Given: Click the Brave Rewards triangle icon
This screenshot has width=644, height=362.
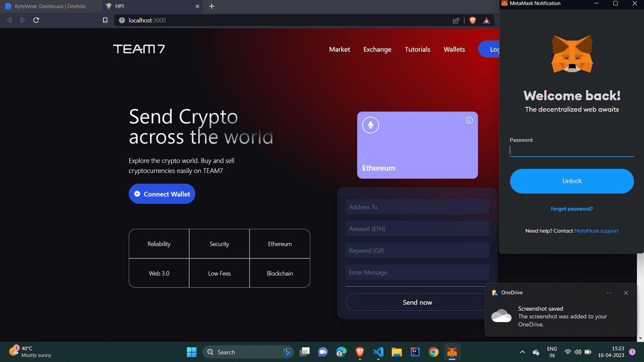Looking at the screenshot, I should pos(487,20).
